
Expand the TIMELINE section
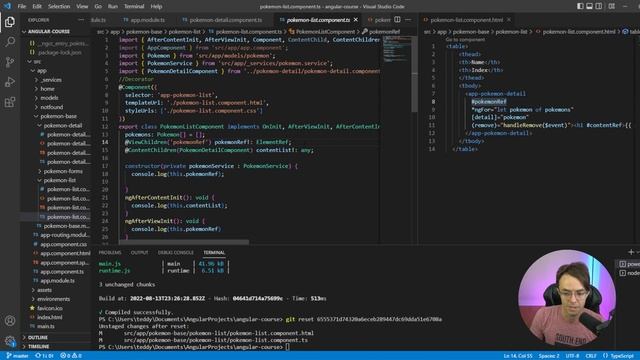(x=38, y=347)
